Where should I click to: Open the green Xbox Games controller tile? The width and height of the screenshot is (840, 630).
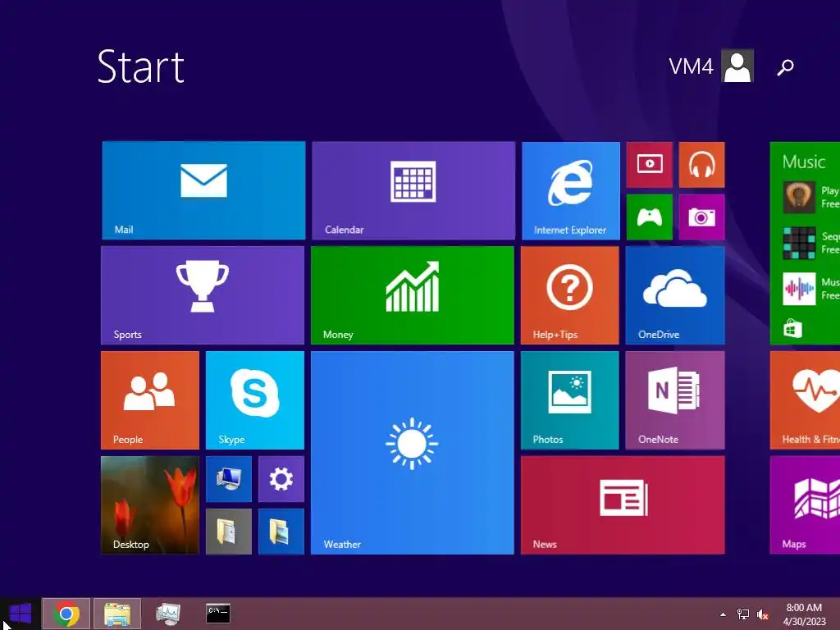pyautogui.click(x=650, y=217)
